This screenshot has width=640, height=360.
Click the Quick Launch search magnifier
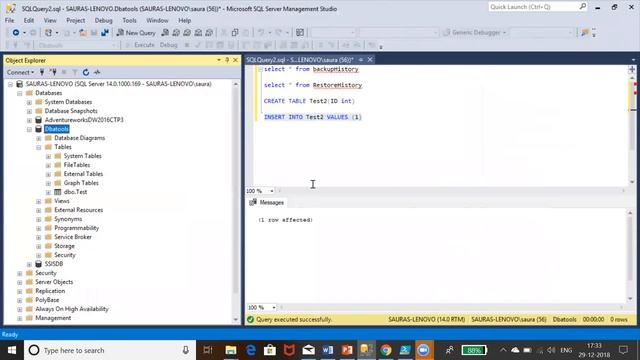tap(582, 7)
